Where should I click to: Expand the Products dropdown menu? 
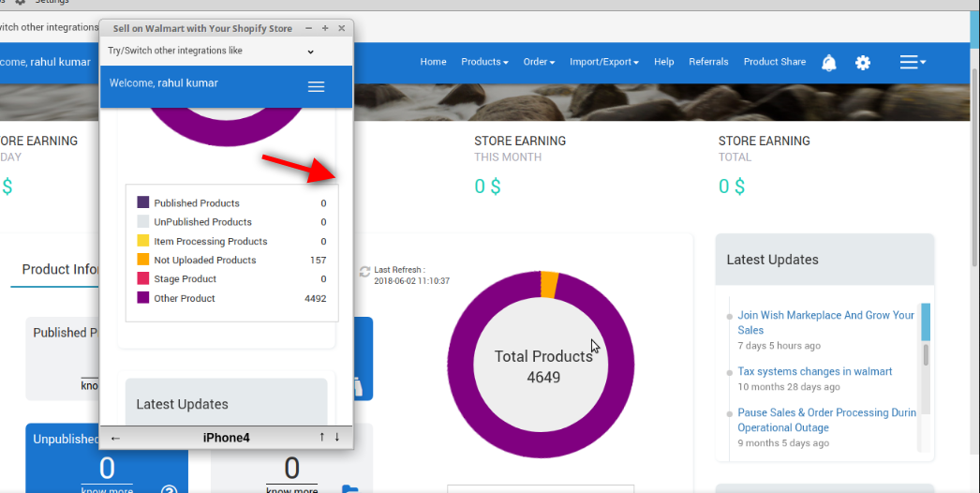pyautogui.click(x=484, y=62)
